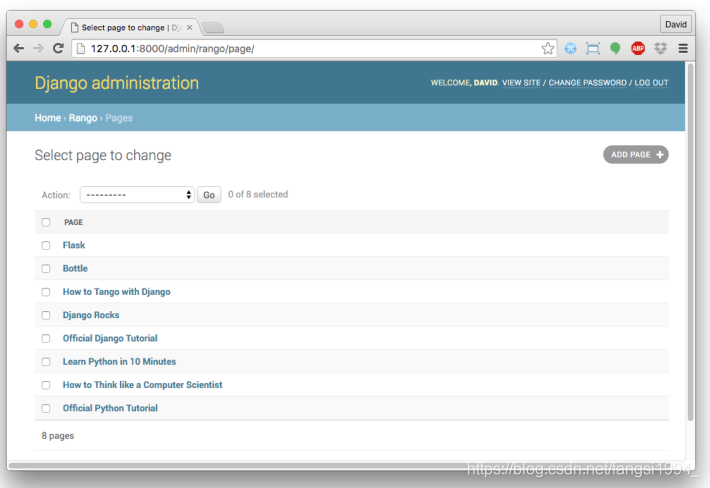Go to Home breadcrumb

[x=48, y=118]
